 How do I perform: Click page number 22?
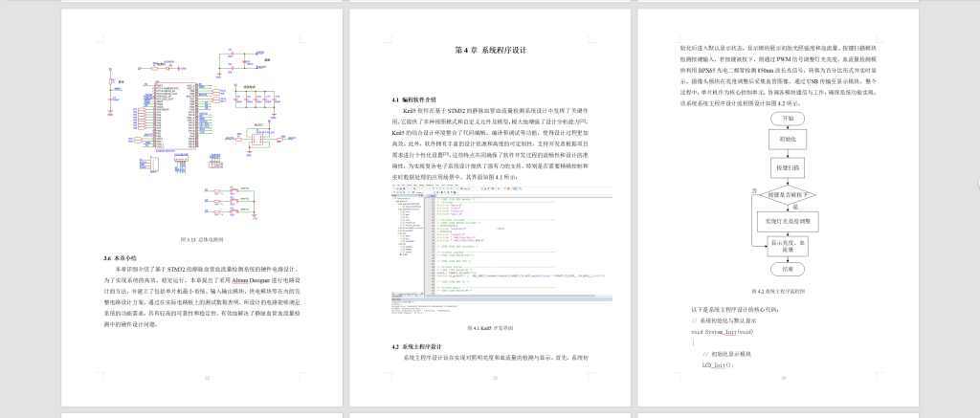coord(207,378)
